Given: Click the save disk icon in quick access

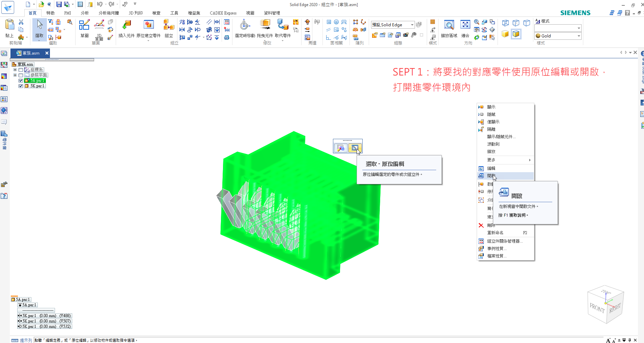Looking at the screenshot, I should pyautogui.click(x=59, y=4).
